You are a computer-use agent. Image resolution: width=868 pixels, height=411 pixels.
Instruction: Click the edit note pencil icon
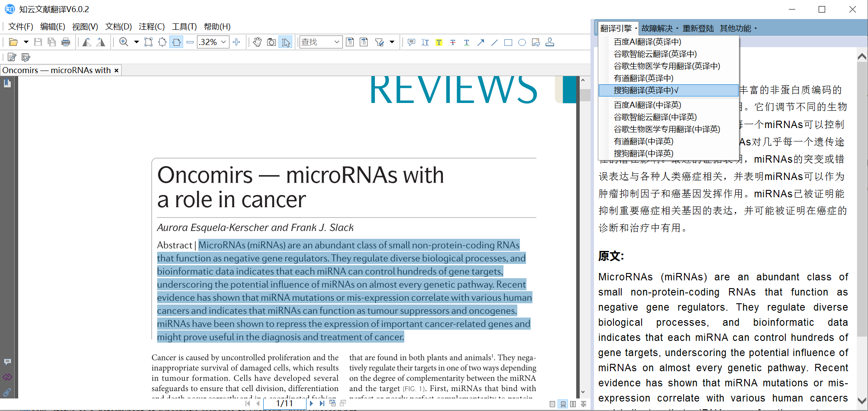point(12,57)
